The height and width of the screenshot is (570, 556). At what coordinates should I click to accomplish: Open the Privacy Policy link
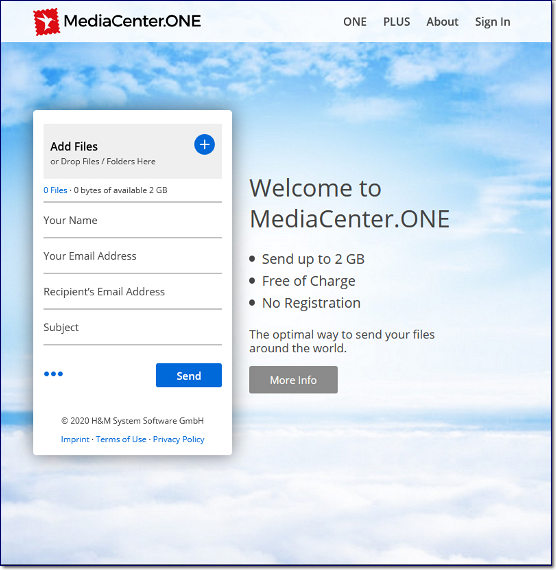[179, 439]
